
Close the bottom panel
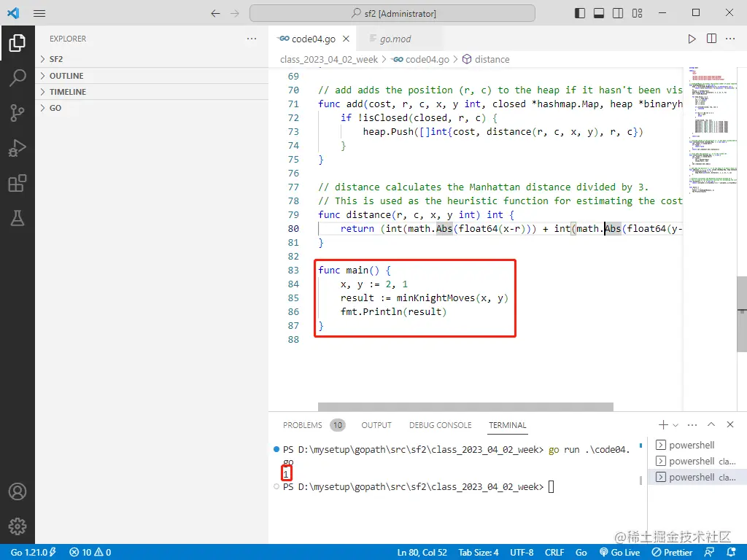(730, 424)
